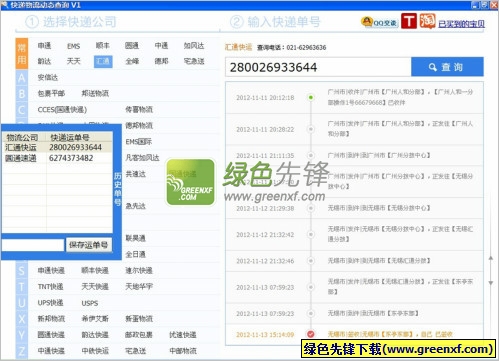Select the 全日通 courier

click(x=135, y=254)
